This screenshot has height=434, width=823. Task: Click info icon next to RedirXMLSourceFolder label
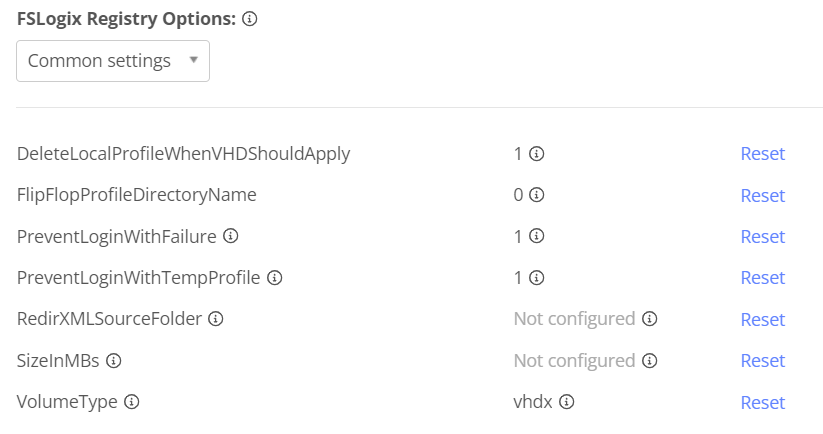[x=215, y=319]
